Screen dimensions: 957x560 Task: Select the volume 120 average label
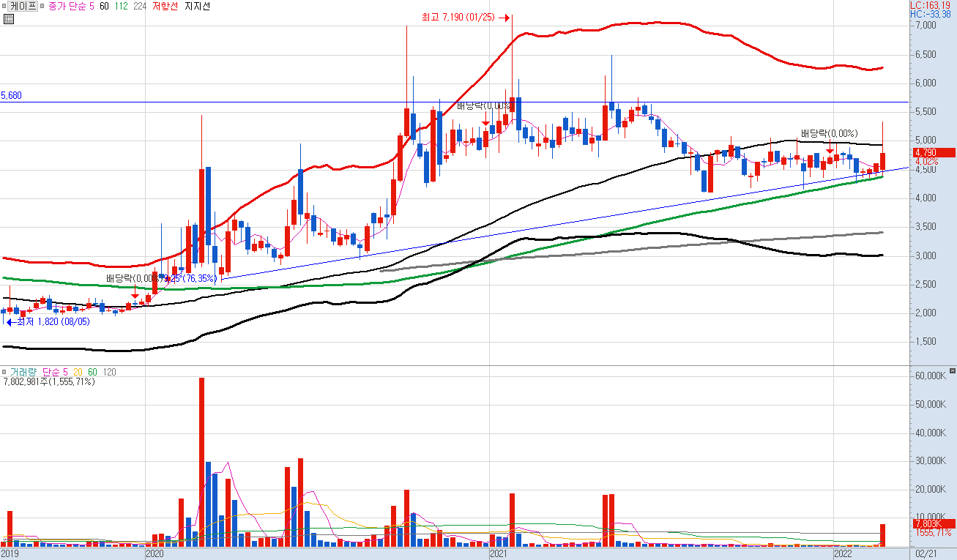tap(109, 372)
